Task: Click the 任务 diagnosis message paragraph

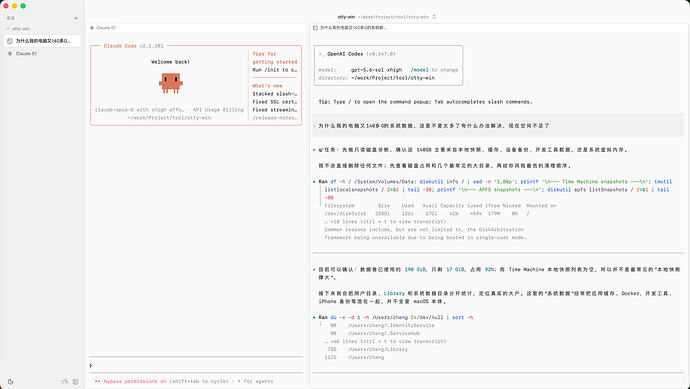Action: click(473, 150)
